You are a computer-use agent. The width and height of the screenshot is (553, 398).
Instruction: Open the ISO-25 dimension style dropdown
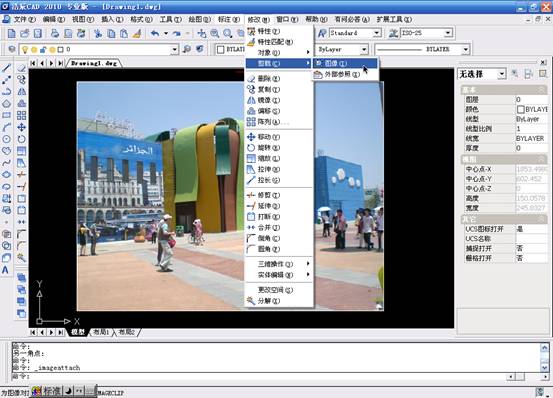pos(448,33)
